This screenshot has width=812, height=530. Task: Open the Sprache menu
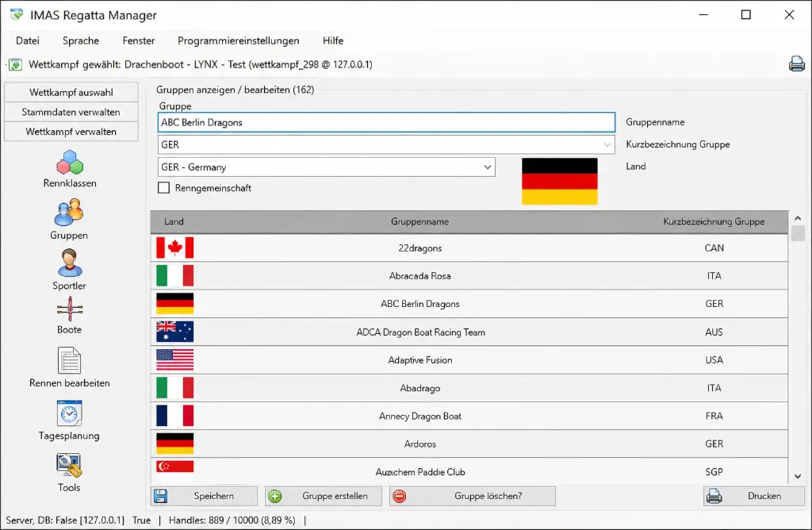pyautogui.click(x=81, y=40)
